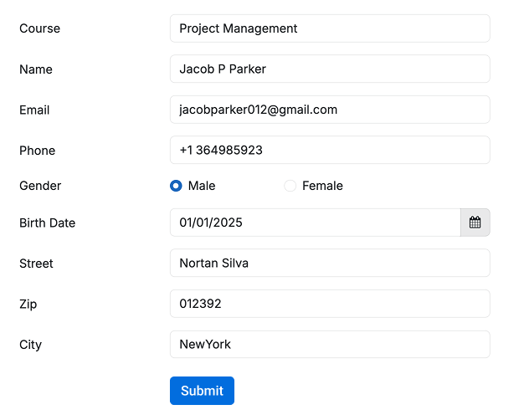Focus the Course field containing Project Management

[329, 28]
